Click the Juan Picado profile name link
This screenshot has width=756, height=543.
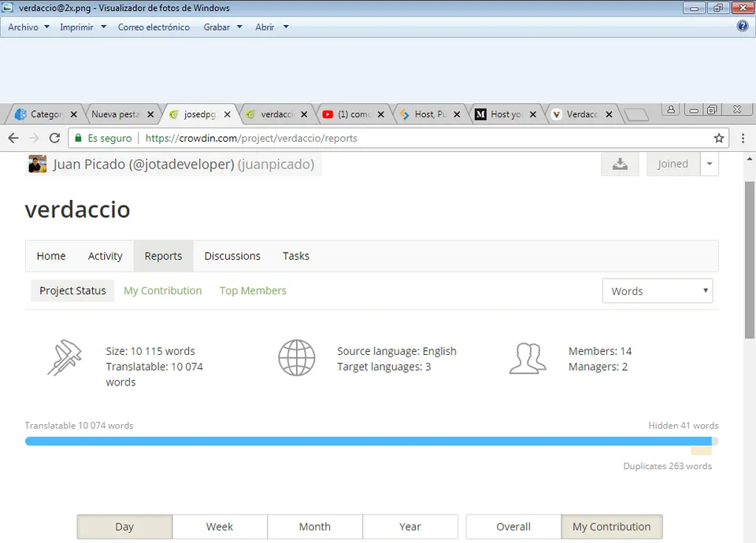coord(183,164)
